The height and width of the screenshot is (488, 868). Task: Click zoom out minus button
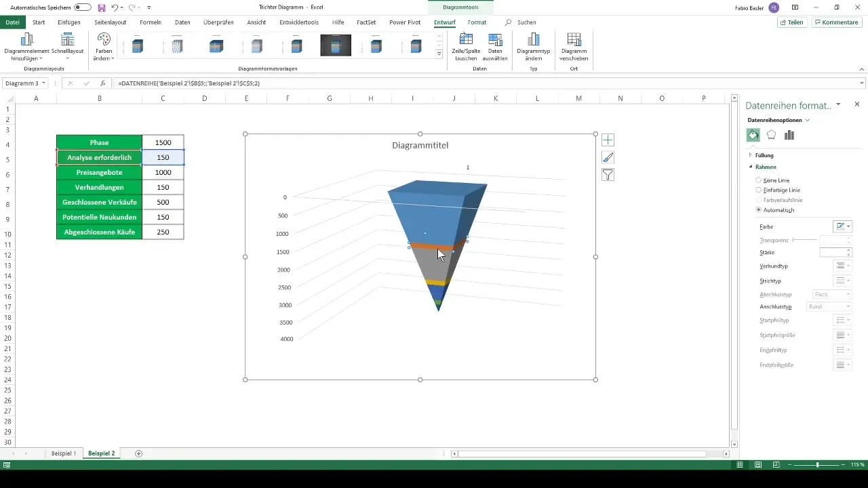(789, 465)
